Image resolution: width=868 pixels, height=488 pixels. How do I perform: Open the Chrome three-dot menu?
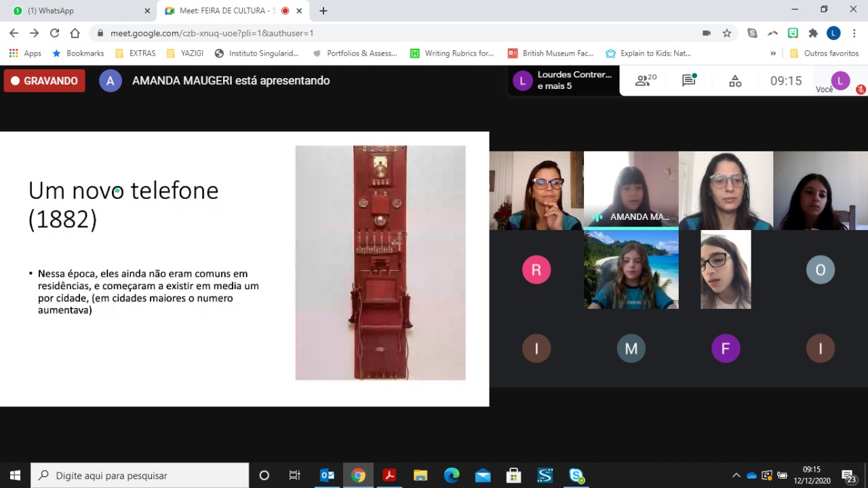(x=854, y=33)
